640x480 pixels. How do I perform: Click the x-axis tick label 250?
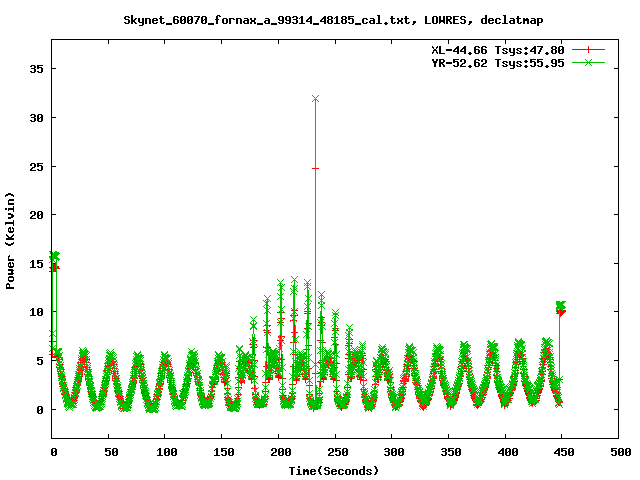(338, 452)
